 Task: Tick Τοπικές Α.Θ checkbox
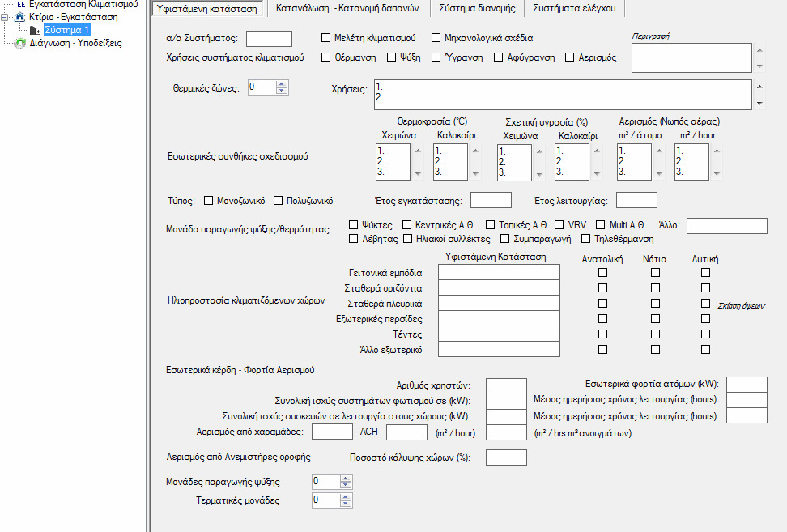coord(491,224)
